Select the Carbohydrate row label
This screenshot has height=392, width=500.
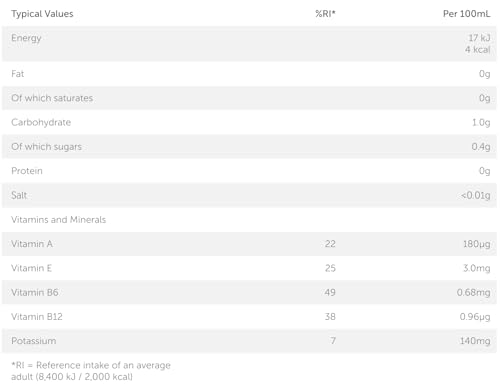(x=41, y=122)
